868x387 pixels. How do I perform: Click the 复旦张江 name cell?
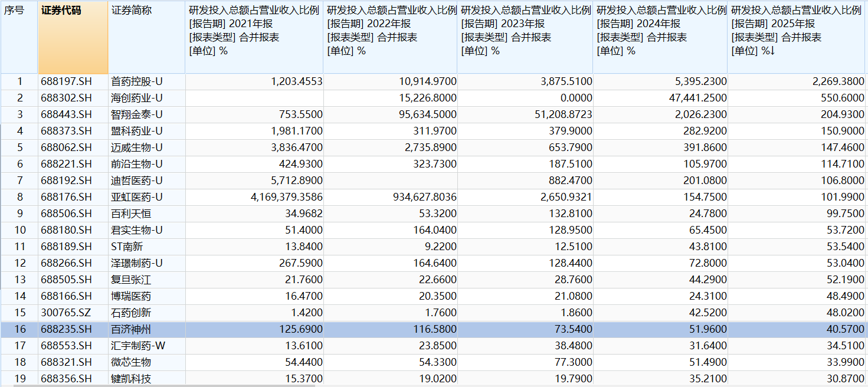point(146,280)
